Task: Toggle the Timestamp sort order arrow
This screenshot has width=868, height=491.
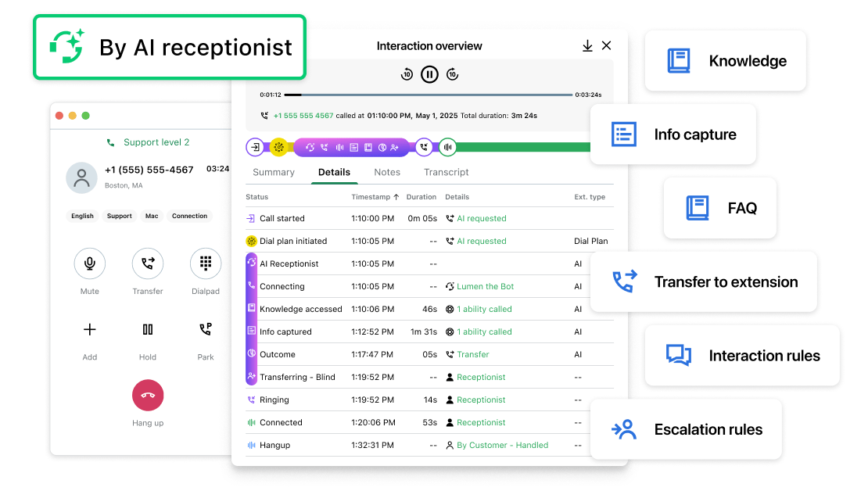Action: pyautogui.click(x=394, y=196)
